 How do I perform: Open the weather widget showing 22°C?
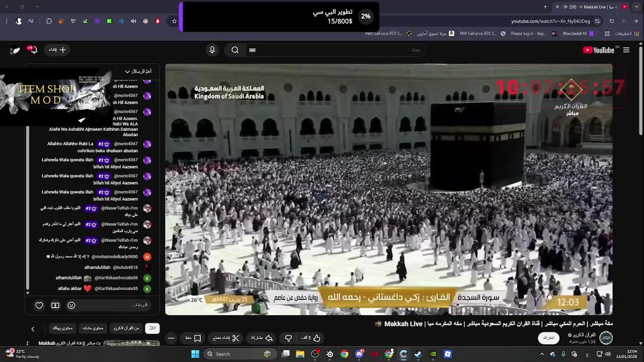[x=22, y=354]
